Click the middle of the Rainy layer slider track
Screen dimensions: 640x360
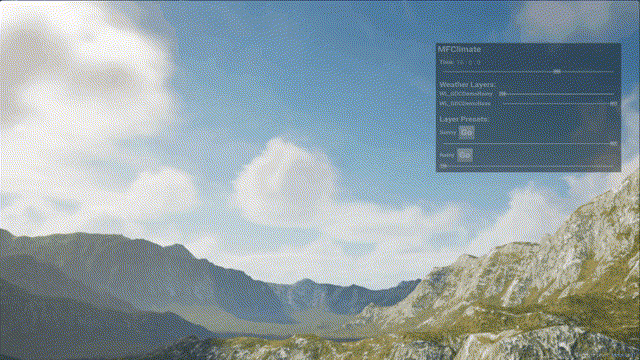tap(557, 94)
